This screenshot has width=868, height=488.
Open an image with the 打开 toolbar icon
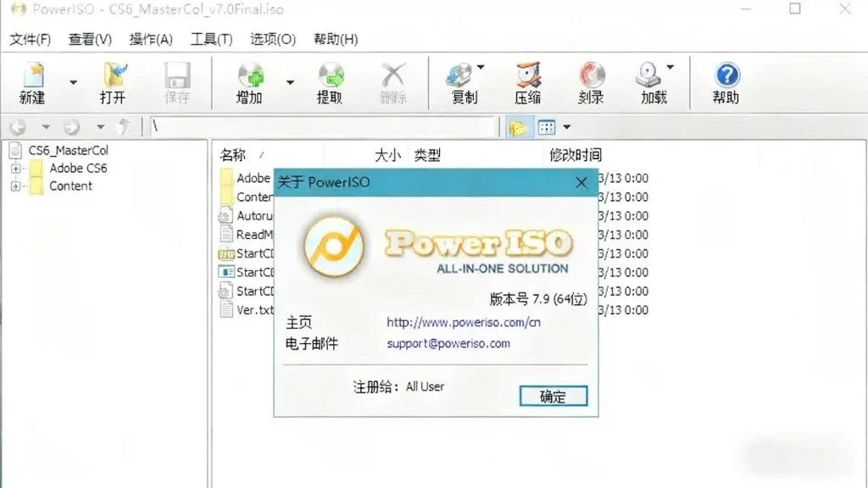point(114,82)
